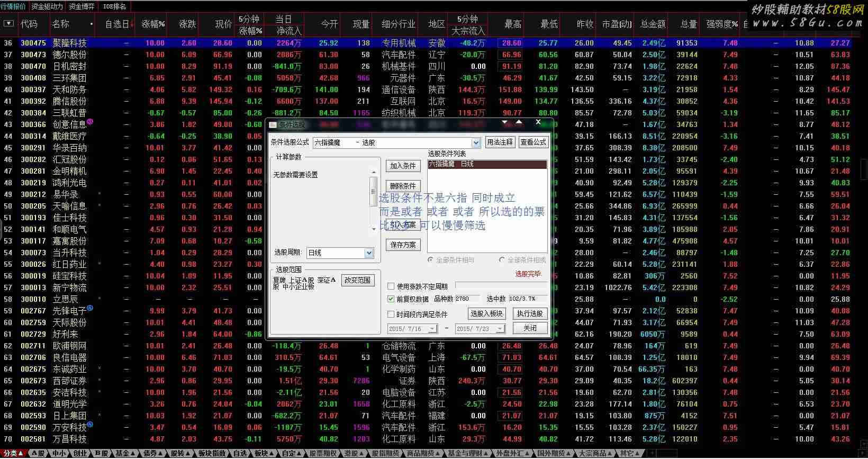Click the 品种数 2780 field
Image resolution: width=868 pixels, height=459 pixels.
[468, 299]
